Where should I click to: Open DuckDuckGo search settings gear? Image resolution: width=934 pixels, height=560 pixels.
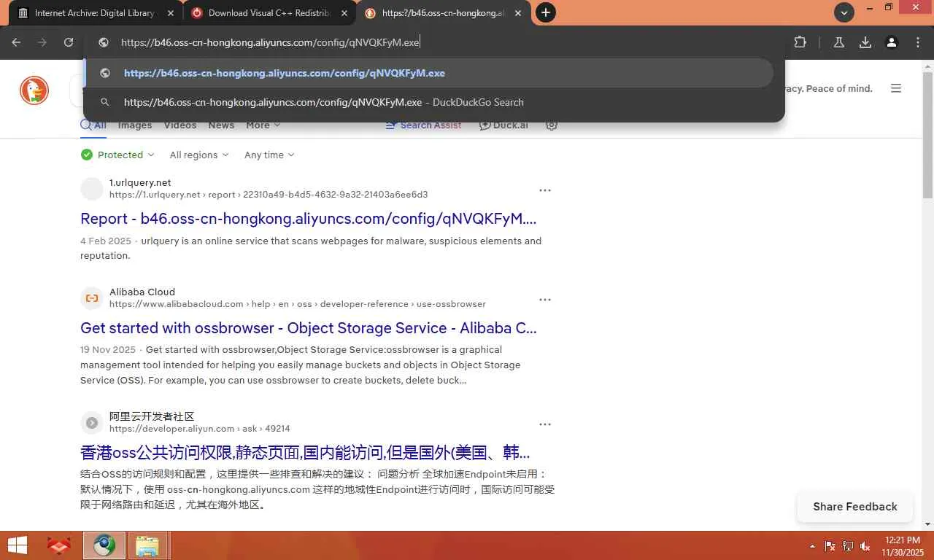pyautogui.click(x=552, y=125)
